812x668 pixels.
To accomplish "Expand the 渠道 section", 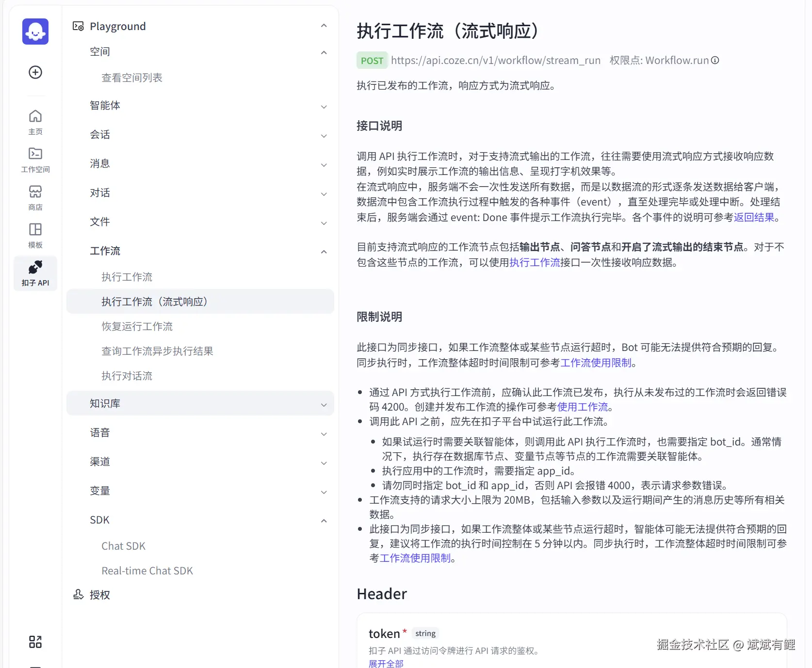I will pos(200,462).
